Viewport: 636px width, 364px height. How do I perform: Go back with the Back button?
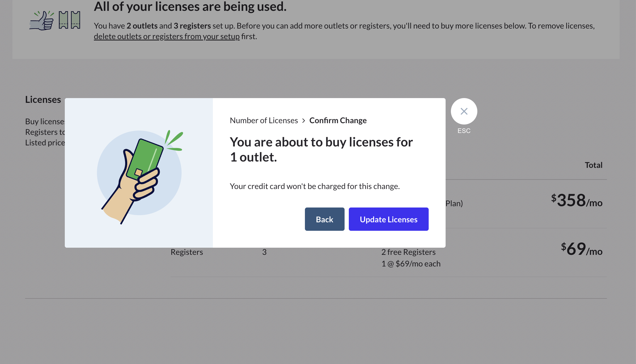pyautogui.click(x=324, y=219)
